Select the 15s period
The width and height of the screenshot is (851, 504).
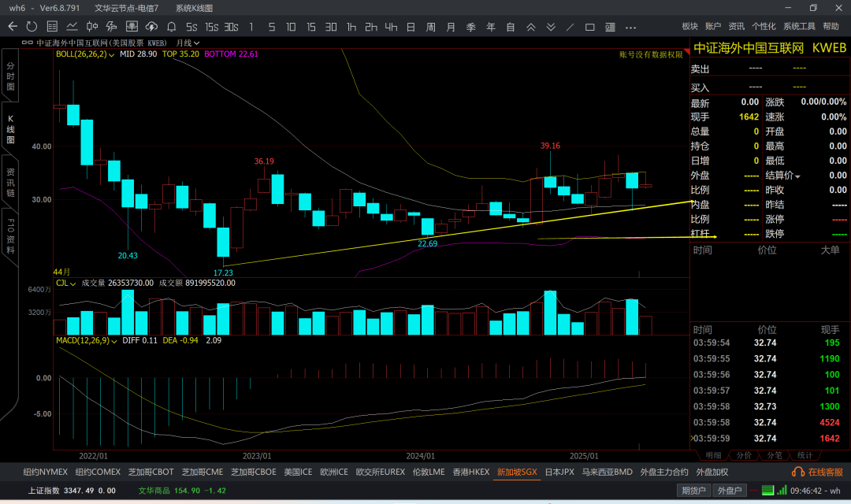[211, 27]
